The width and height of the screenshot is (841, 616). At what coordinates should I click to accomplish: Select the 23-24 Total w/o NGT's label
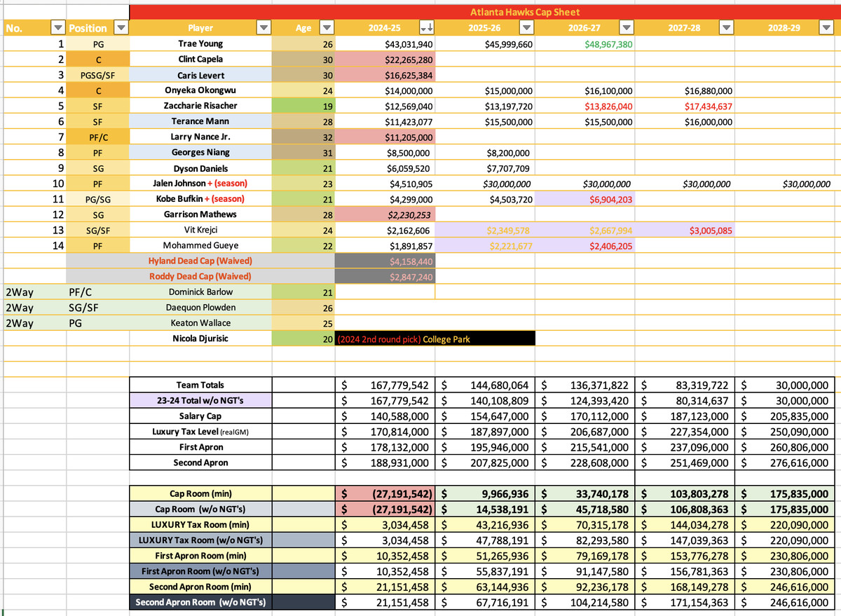tap(200, 401)
